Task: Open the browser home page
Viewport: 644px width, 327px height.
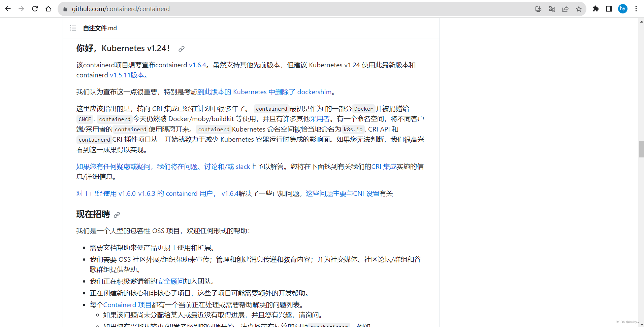Action: [49, 9]
